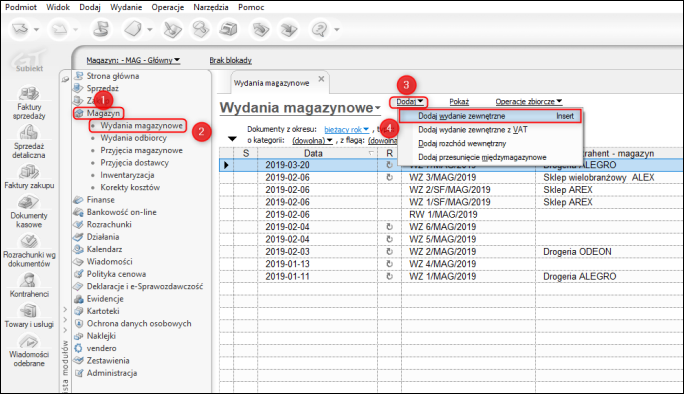Open the kategorii (dowolna) filter dropdown
The image size is (684, 394).
pos(312,140)
